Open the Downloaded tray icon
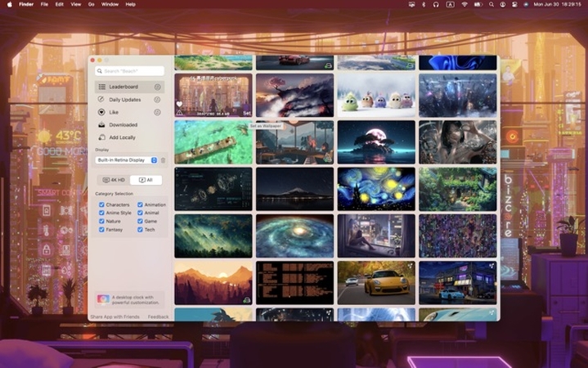The width and height of the screenshot is (588, 368). pos(102,125)
